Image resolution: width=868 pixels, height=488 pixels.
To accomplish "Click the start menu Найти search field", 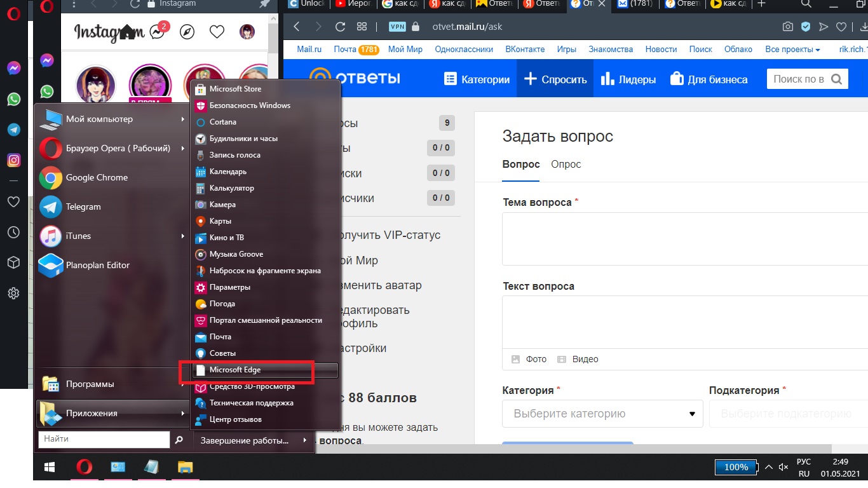I will (104, 439).
